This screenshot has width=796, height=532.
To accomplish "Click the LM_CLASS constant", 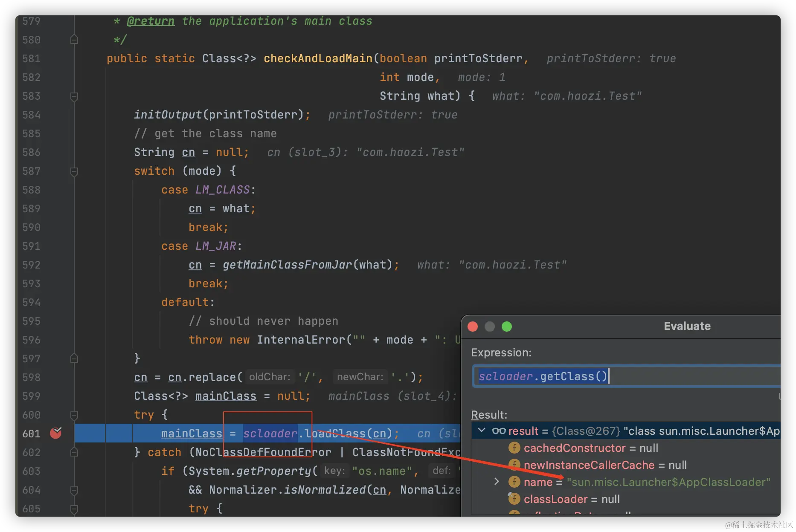I will (222, 190).
